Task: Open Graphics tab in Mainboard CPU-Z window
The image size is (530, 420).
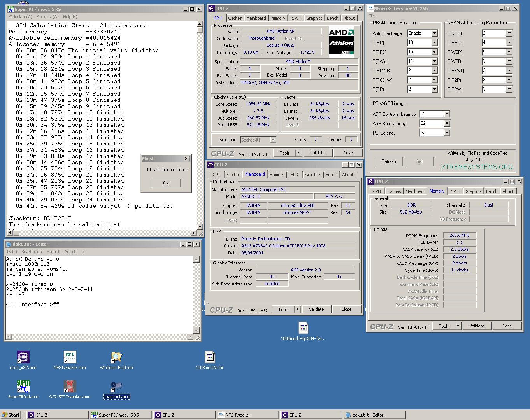Action: (313, 175)
